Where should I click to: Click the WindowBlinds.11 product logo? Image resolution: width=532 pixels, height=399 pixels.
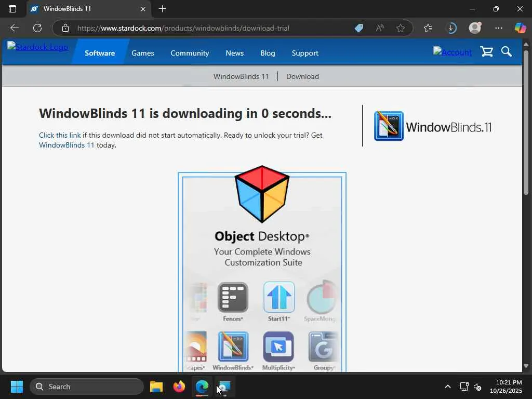click(x=433, y=126)
